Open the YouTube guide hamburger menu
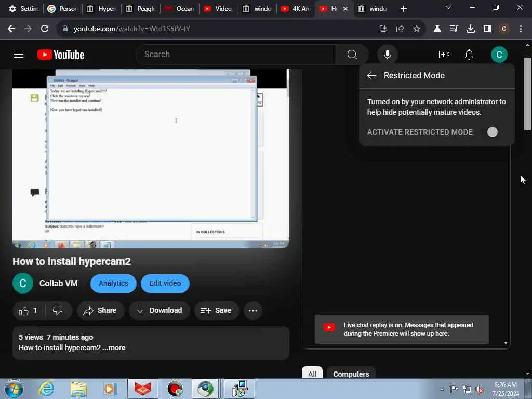 click(x=19, y=54)
